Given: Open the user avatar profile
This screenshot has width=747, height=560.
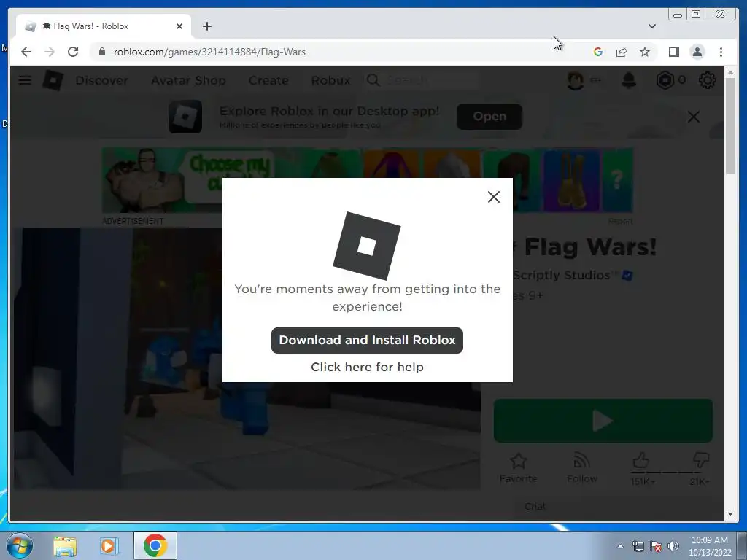Looking at the screenshot, I should (576, 80).
